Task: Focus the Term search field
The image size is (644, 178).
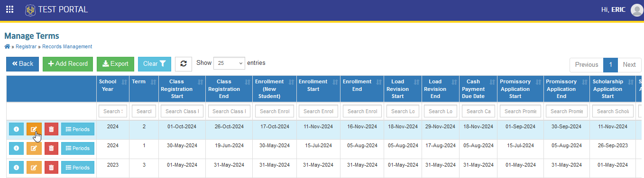Action: coord(144,111)
